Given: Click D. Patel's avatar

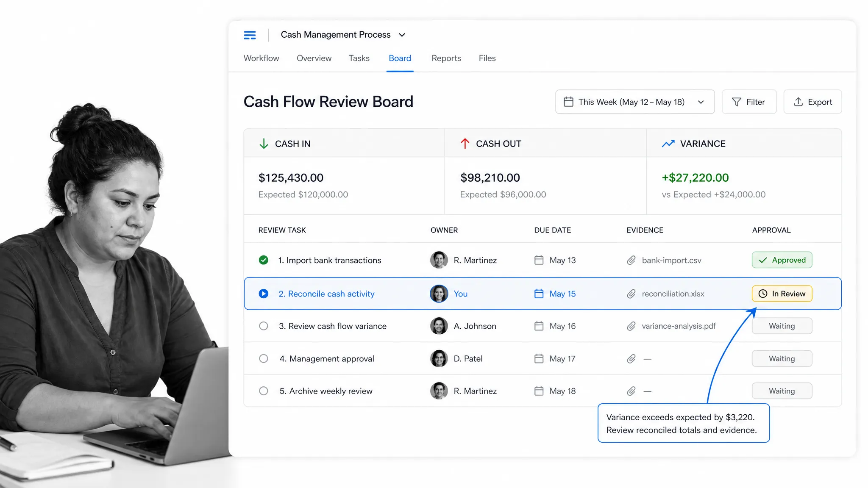Looking at the screenshot, I should click(439, 358).
